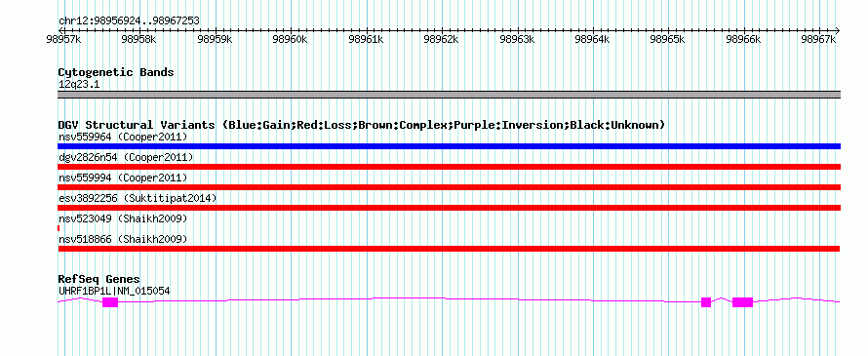Viewport: 868px width, 356px height.
Task: Click ruler position 98964k
Action: click(x=593, y=39)
